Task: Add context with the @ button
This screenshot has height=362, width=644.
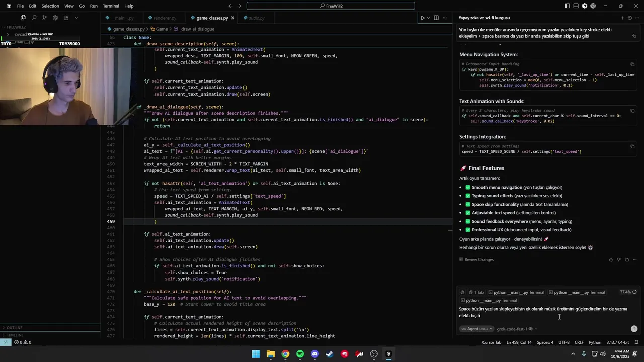Action: point(462,292)
